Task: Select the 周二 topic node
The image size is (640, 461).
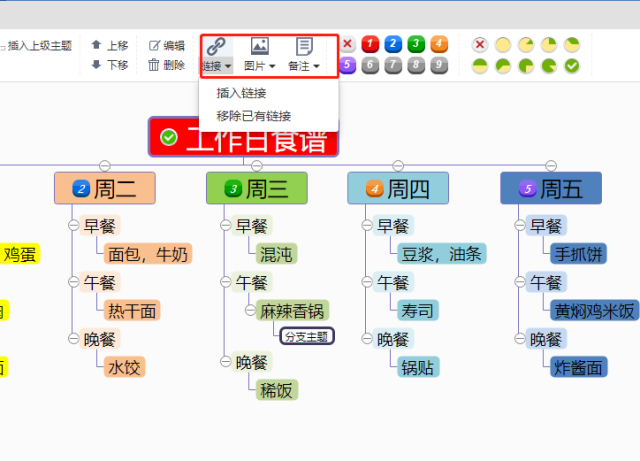Action: pyautogui.click(x=105, y=188)
